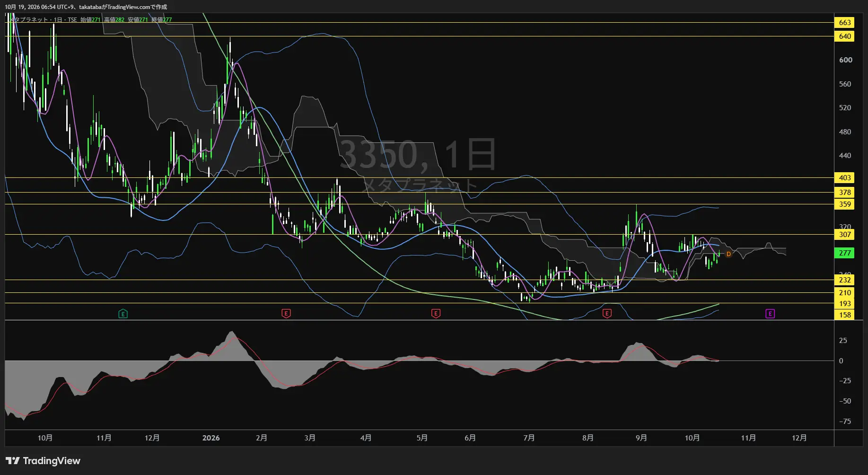This screenshot has width=868, height=475.
Task: Click the メタプラネット symbol name in legend
Action: pyautogui.click(x=28, y=20)
